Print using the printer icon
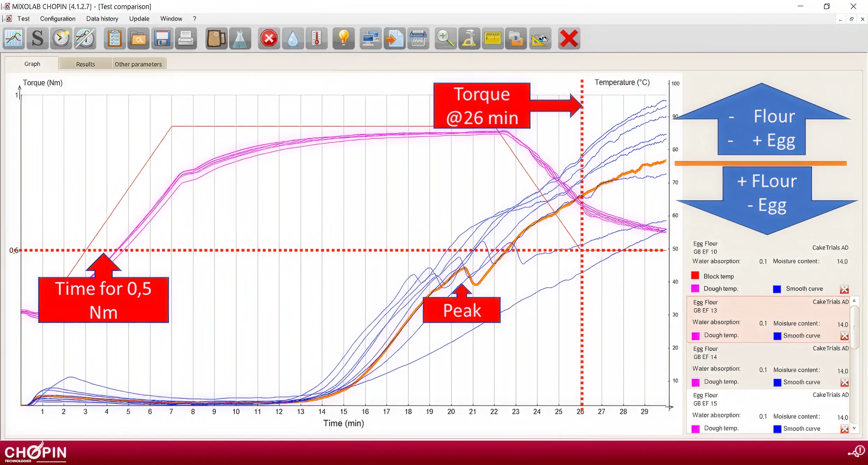 pyautogui.click(x=186, y=38)
